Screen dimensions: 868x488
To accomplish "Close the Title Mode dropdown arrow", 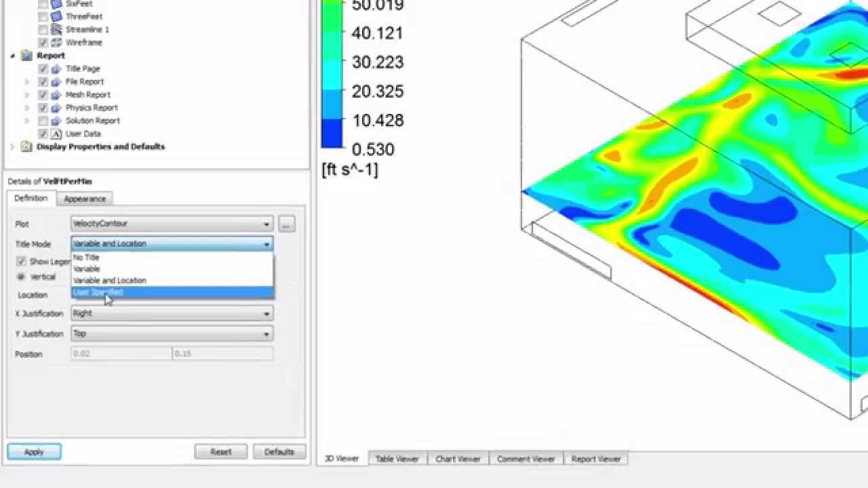I will click(x=267, y=244).
